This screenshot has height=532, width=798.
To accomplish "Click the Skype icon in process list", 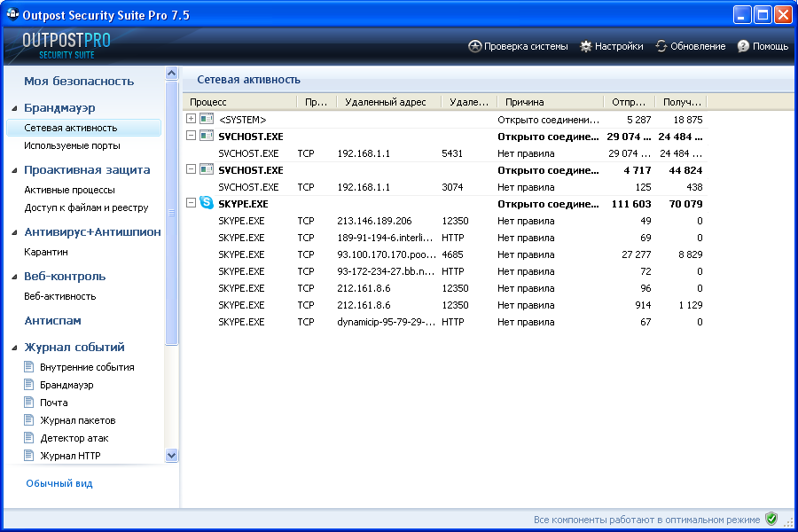I will coord(206,203).
